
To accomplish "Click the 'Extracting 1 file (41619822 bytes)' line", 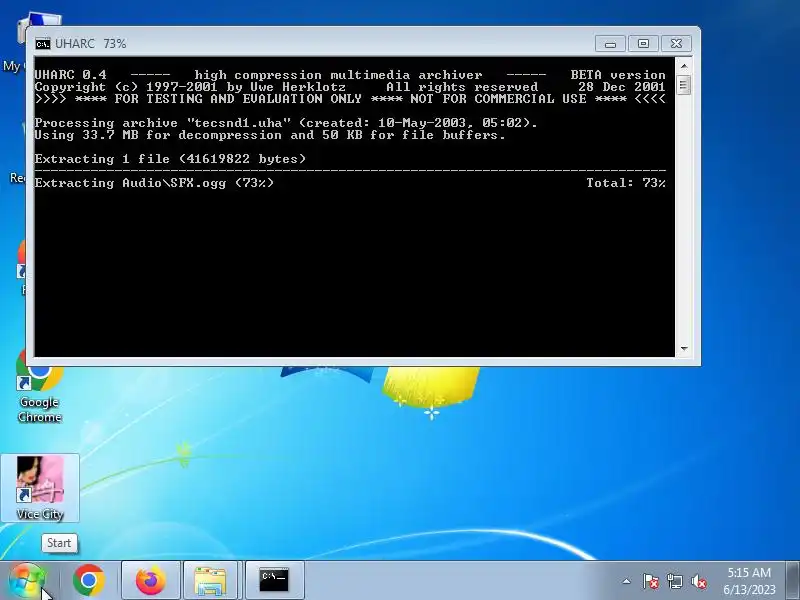I will tap(170, 159).
